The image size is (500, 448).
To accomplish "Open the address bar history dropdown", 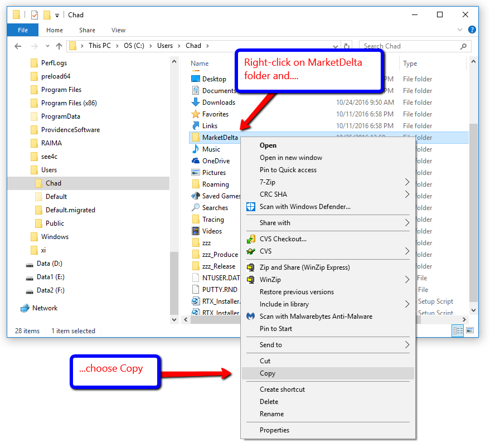I will point(336,47).
